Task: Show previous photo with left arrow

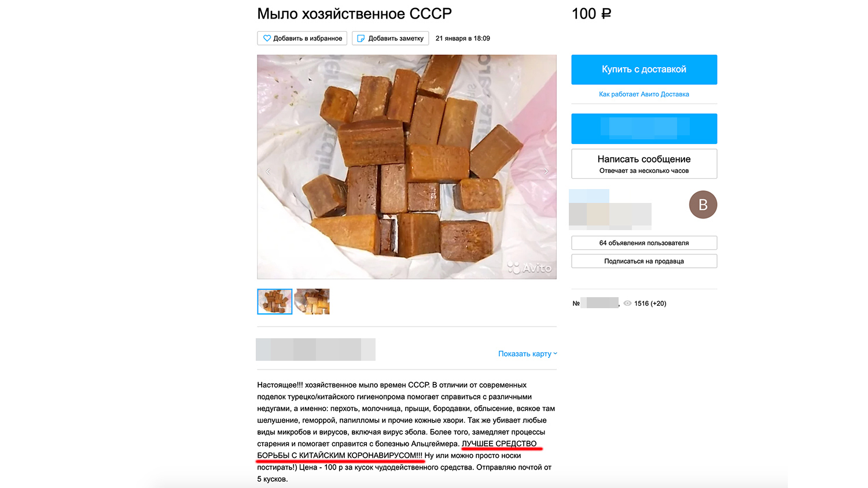Action: click(x=268, y=172)
